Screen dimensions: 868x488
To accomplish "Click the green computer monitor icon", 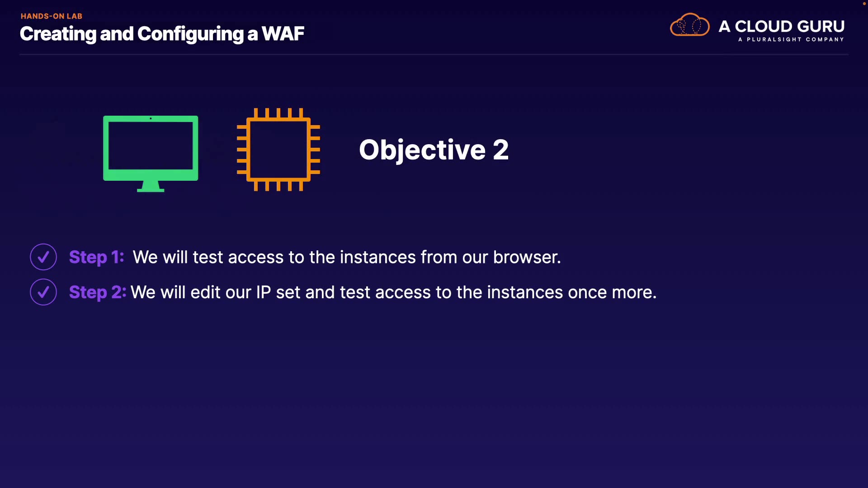I will click(151, 148).
